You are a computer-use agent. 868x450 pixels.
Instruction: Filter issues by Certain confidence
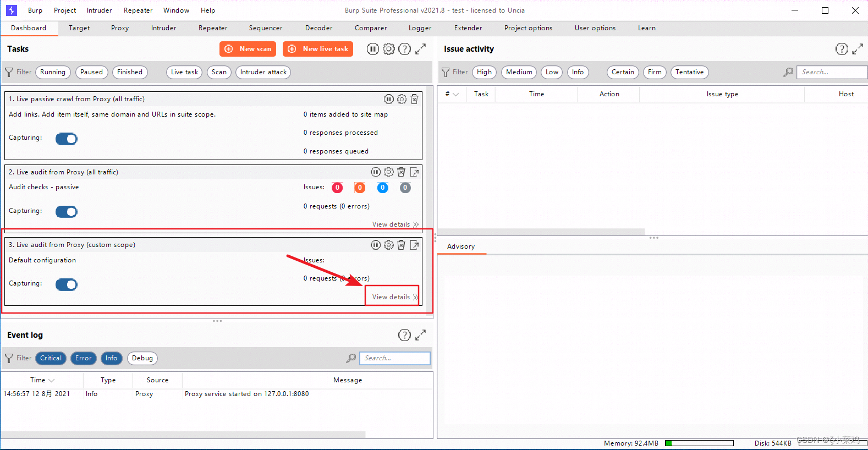[x=623, y=72]
